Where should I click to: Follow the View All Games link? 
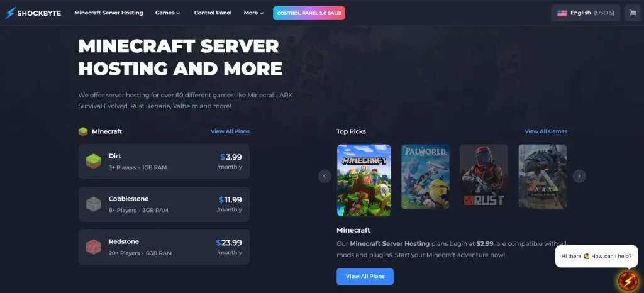click(546, 131)
